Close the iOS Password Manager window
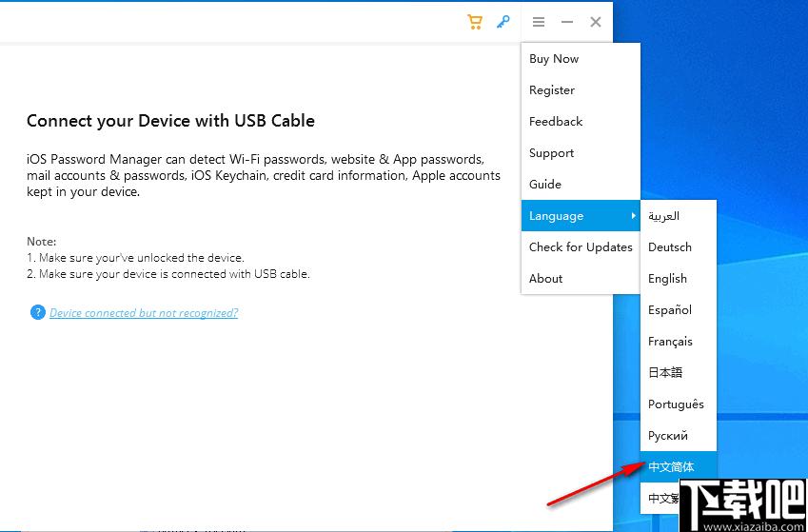Screen dimensions: 808x532 click(x=596, y=22)
